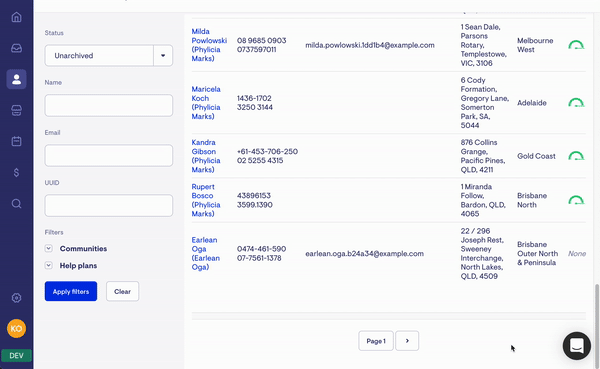Open the Calendar icon in sidebar
Viewport: 600px width, 369px height.
[x=16, y=141]
